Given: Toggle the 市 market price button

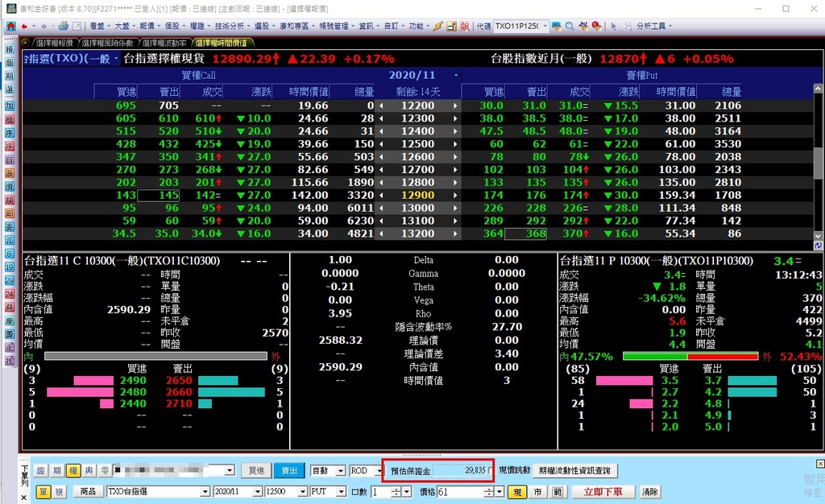Looking at the screenshot, I should [537, 492].
